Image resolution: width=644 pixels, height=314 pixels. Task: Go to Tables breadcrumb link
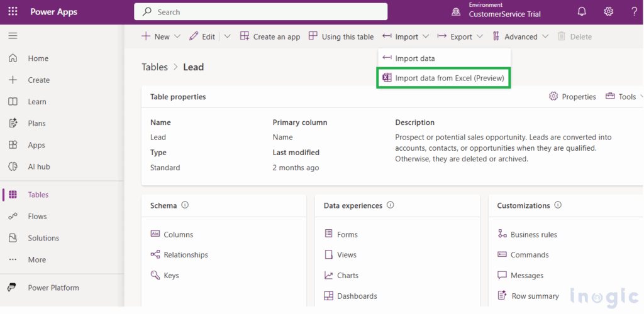155,67
